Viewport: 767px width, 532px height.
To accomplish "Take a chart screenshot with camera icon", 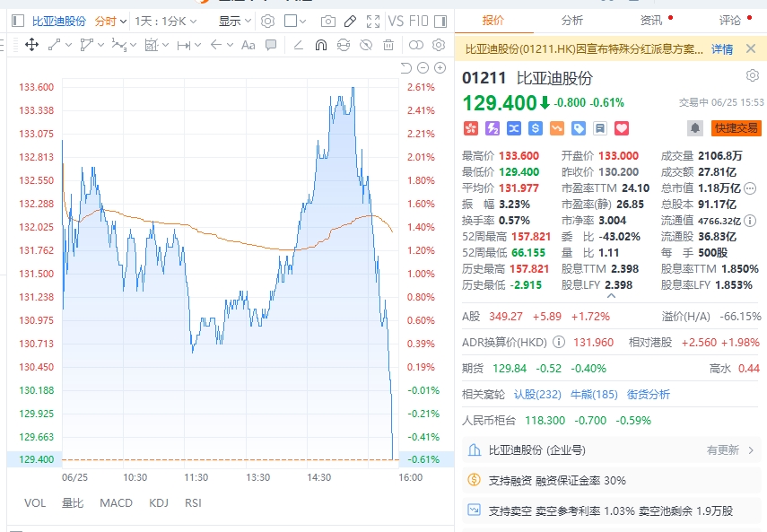I will [328, 21].
